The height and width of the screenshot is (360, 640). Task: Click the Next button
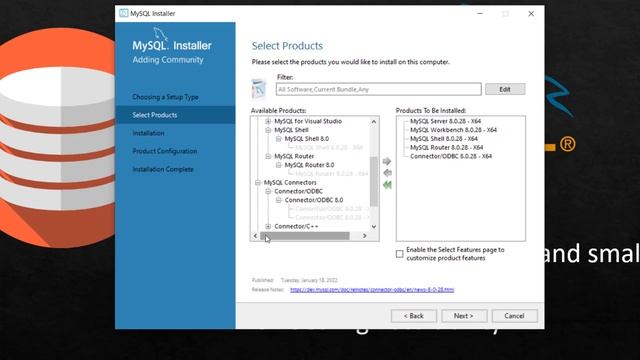click(x=464, y=316)
